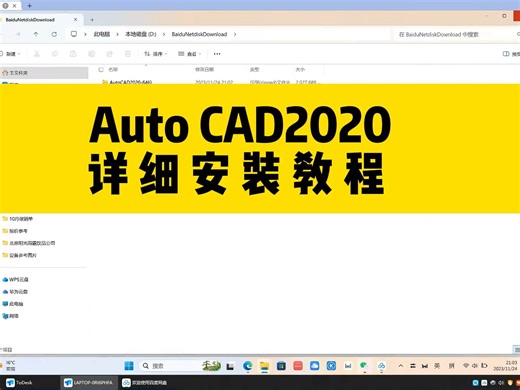Screen dimensions: 520x390
Task: Open the red app icon on taskbar
Action: click(298, 366)
